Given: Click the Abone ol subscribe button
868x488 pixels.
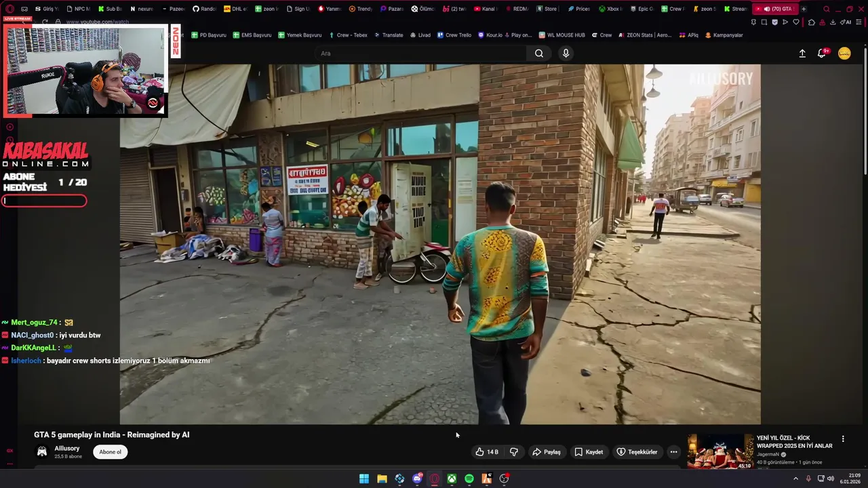Looking at the screenshot, I should pos(110,452).
